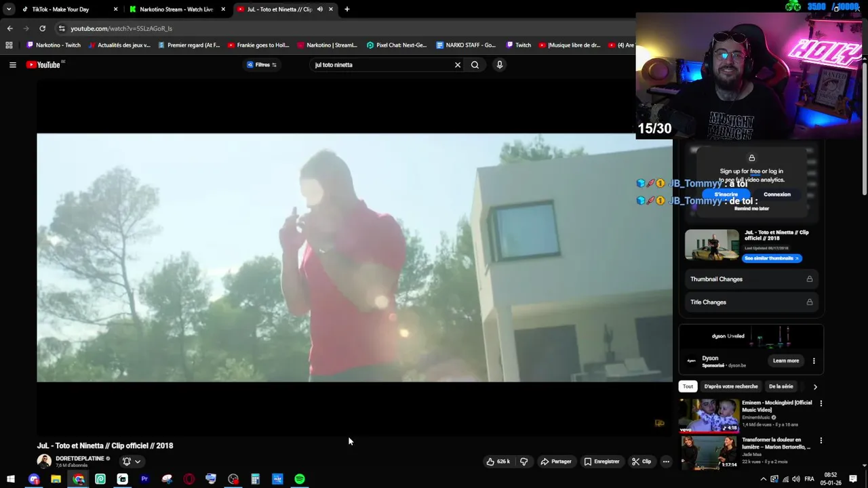Open Chrome from the taskbar
Image resolution: width=868 pixels, height=488 pixels.
click(x=79, y=479)
